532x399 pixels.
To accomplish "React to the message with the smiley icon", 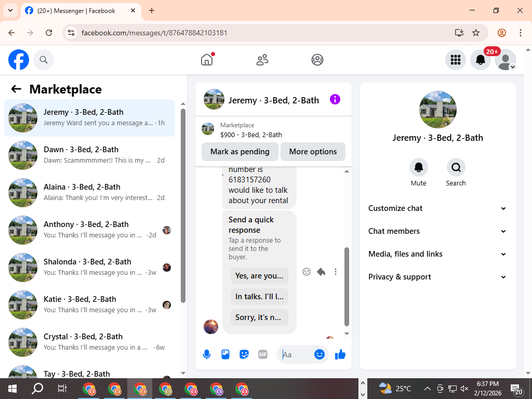I will [x=307, y=272].
